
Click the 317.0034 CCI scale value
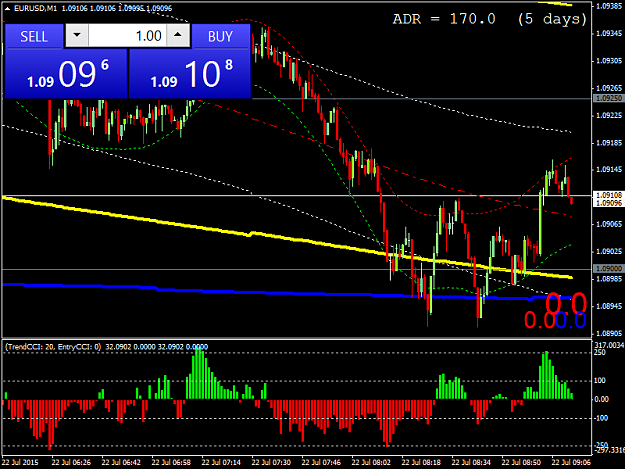click(x=609, y=345)
